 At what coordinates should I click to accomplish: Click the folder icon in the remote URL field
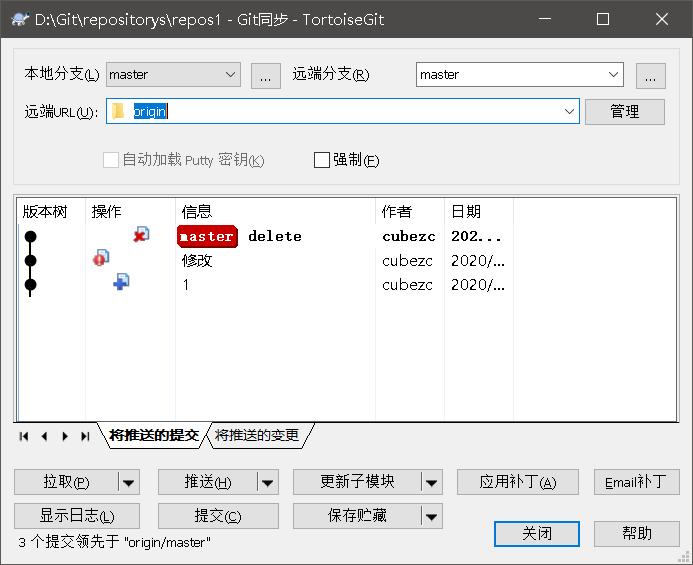click(118, 111)
